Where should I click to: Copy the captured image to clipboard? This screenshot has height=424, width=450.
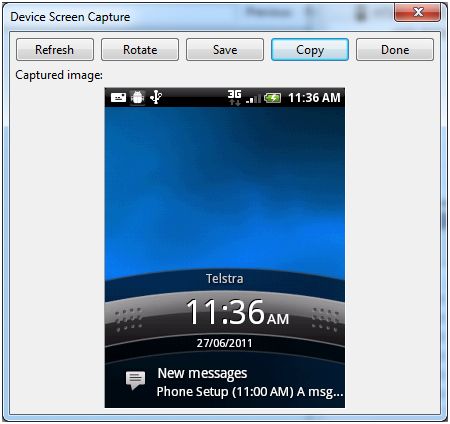310,50
